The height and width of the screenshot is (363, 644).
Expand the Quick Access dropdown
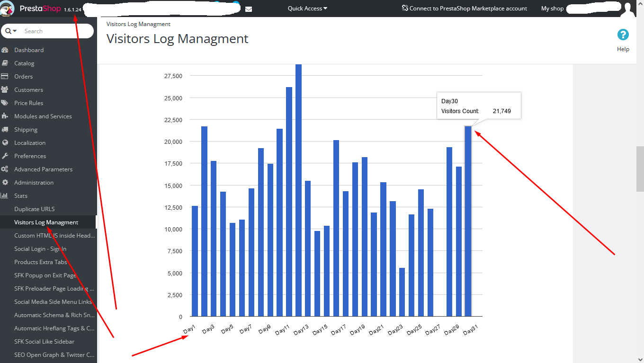point(307,9)
